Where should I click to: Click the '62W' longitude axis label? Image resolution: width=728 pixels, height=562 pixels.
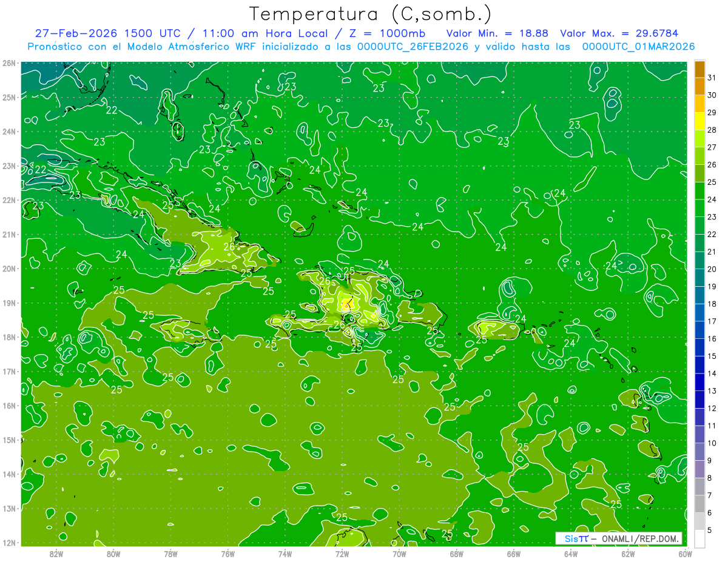[x=628, y=553]
